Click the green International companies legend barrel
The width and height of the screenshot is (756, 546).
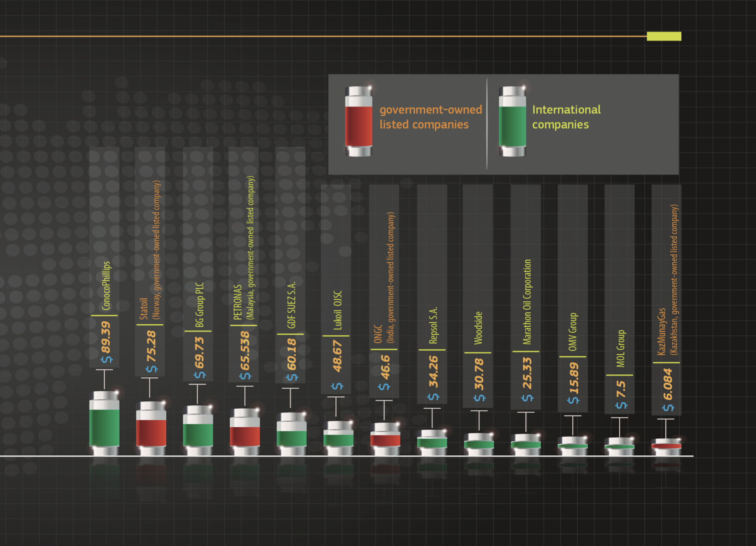click(x=512, y=122)
